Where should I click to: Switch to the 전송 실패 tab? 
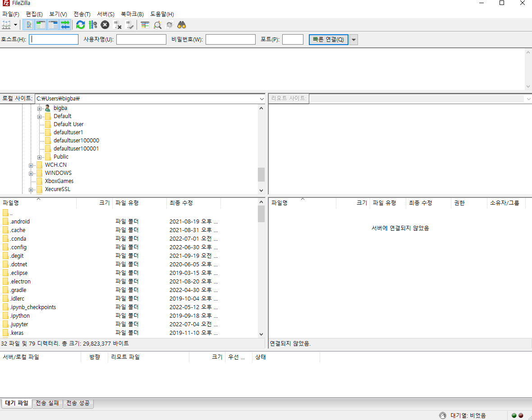point(47,403)
